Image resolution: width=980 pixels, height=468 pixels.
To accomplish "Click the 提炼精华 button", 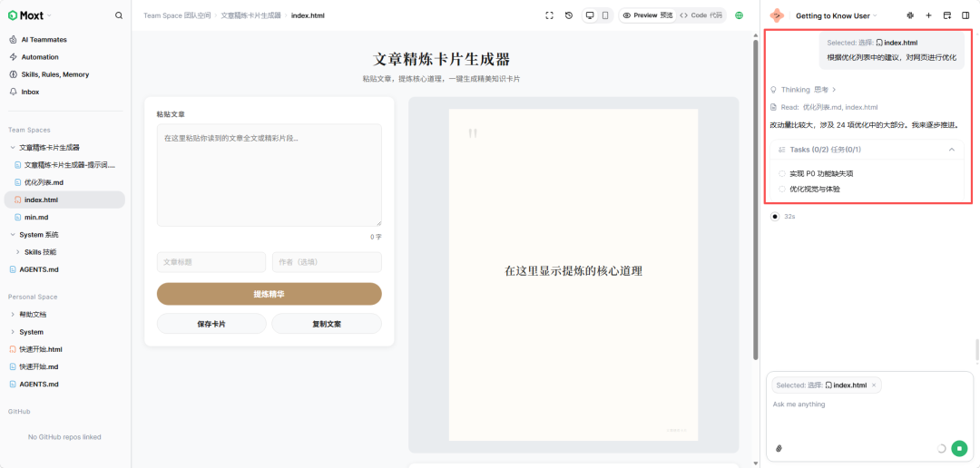I will [x=269, y=294].
